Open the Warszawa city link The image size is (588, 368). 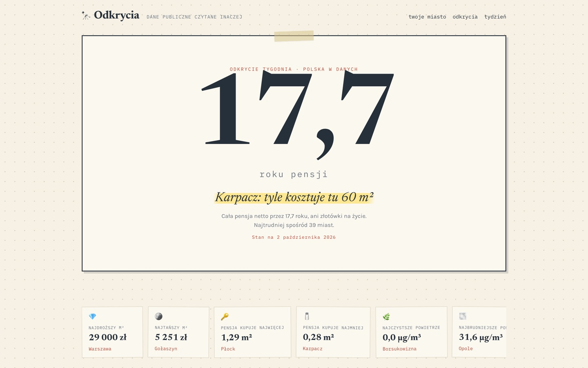click(100, 349)
